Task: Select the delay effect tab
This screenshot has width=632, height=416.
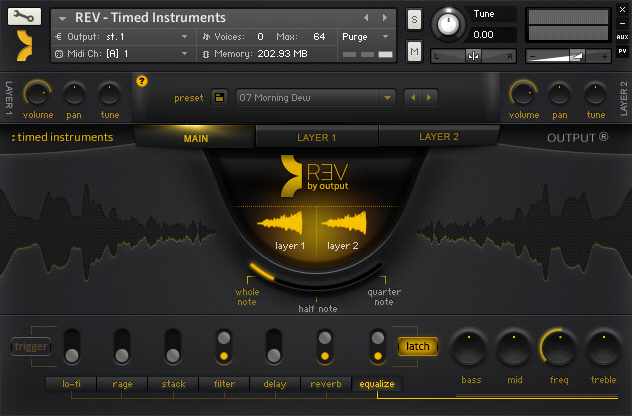Action: coord(275,384)
